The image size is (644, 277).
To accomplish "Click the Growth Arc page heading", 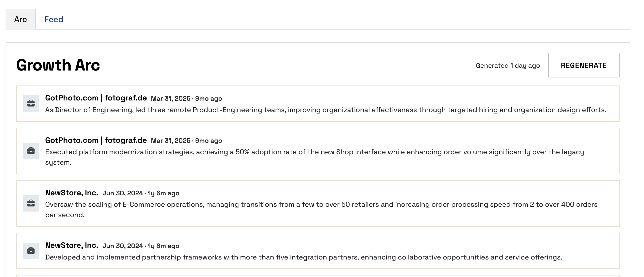I will tap(58, 66).
